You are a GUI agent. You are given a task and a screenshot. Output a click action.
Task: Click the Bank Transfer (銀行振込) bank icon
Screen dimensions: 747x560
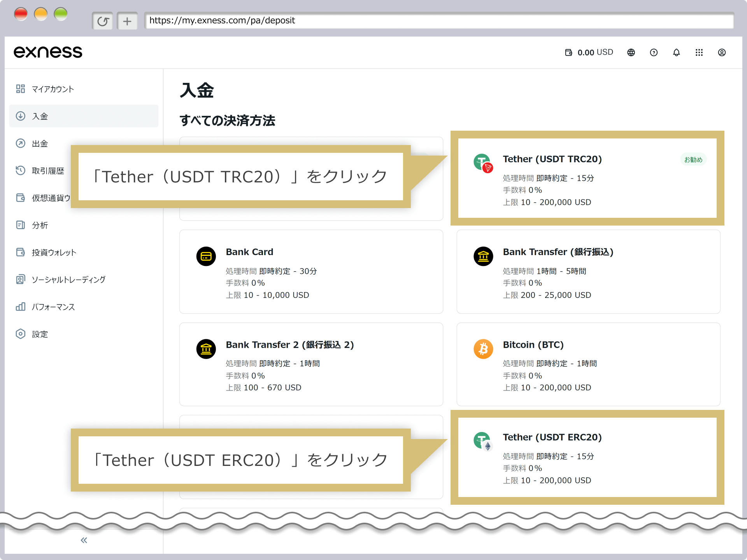[x=483, y=256]
